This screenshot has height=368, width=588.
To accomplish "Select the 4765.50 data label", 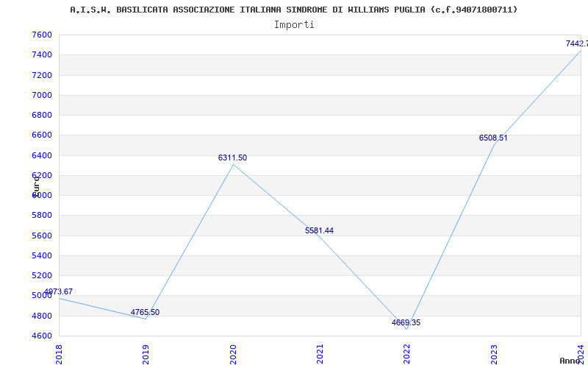I will [145, 312].
